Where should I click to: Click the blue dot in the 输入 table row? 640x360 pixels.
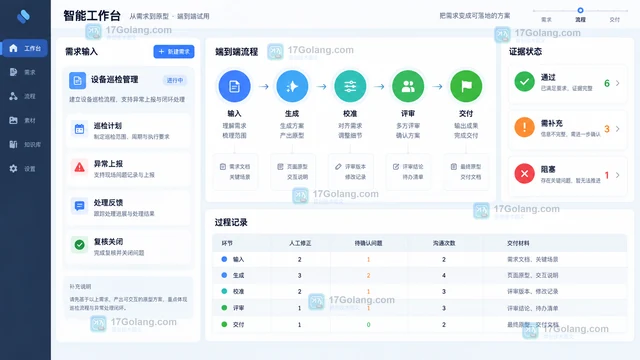[x=224, y=259]
